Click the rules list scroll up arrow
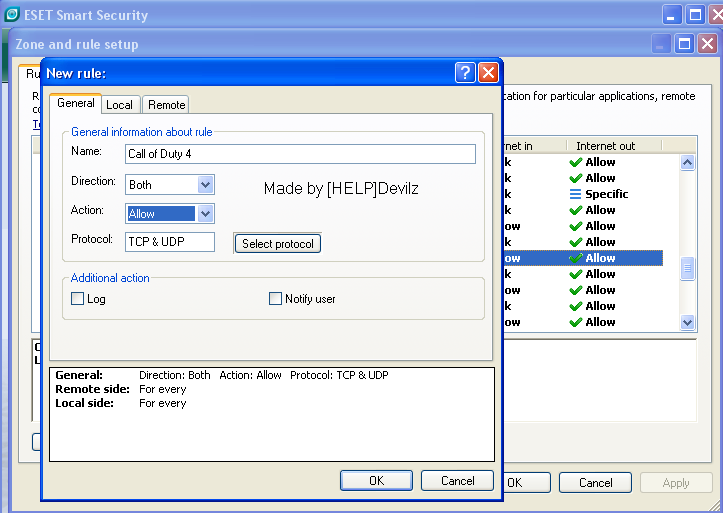 [687, 163]
